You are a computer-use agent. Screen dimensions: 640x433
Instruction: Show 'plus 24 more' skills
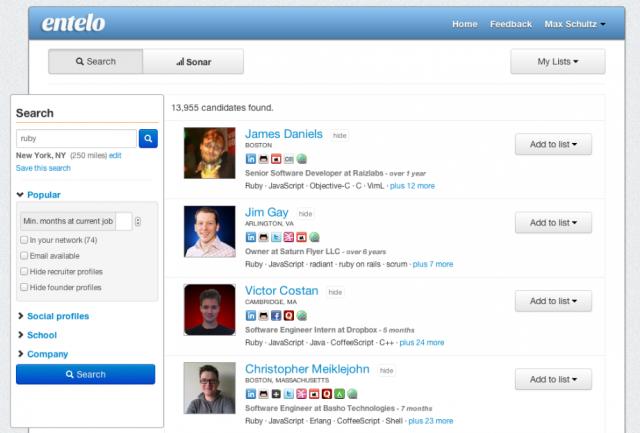tap(422, 342)
